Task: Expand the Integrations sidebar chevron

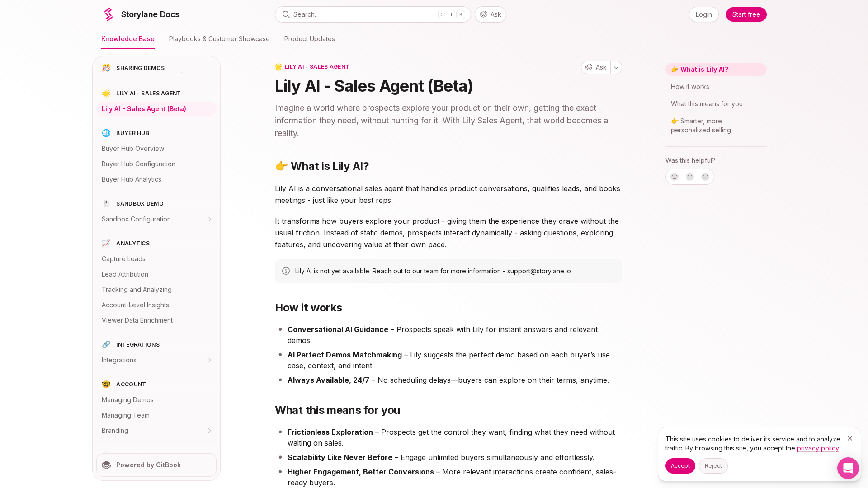Action: tap(209, 360)
